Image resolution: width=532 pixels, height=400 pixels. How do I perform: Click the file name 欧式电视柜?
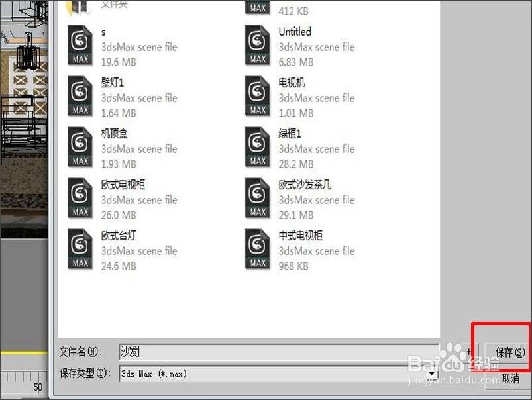pos(123,185)
